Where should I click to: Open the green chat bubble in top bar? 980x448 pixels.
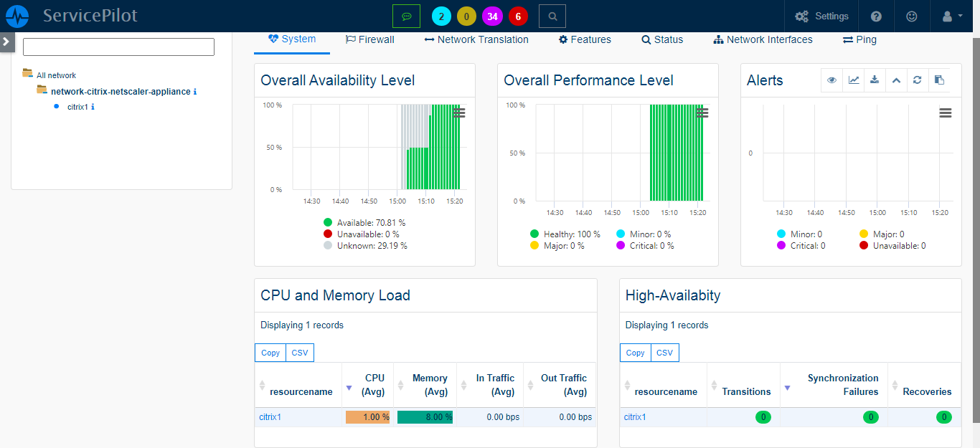point(407,15)
